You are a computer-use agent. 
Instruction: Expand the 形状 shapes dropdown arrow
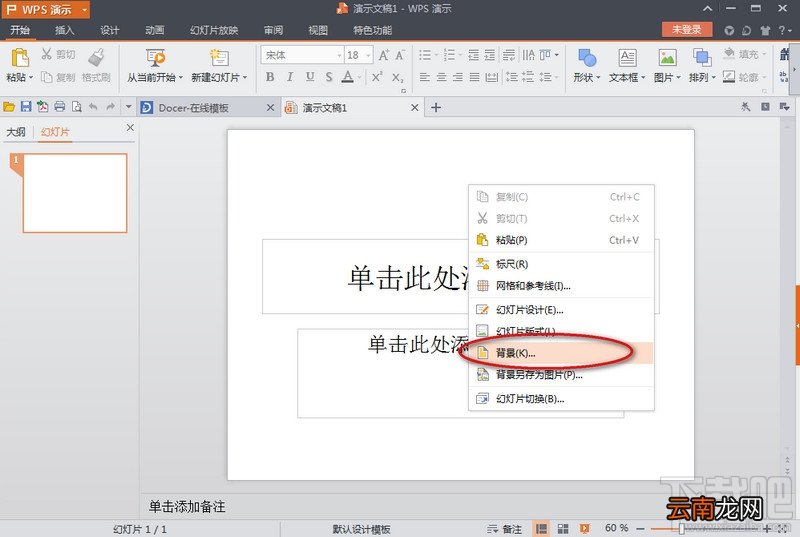pyautogui.click(x=598, y=78)
